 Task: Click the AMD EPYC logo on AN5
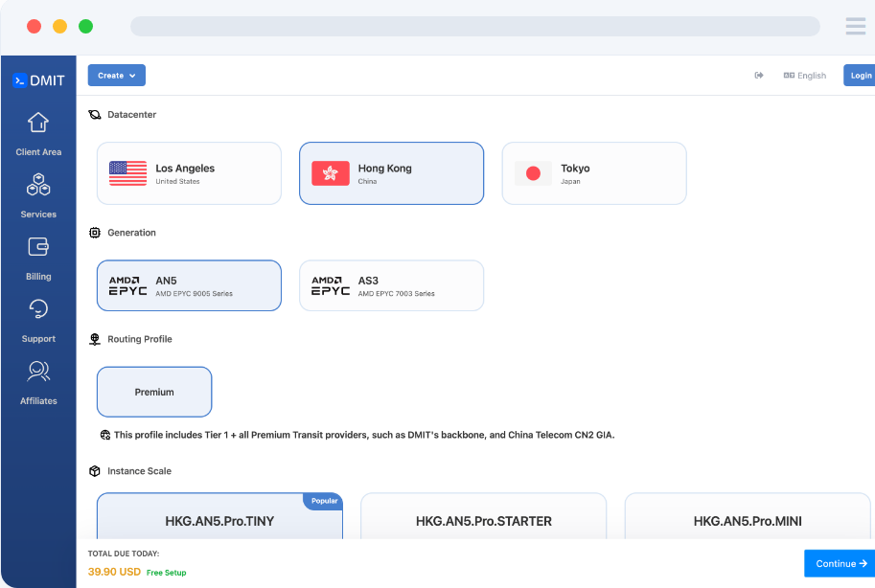coord(127,285)
